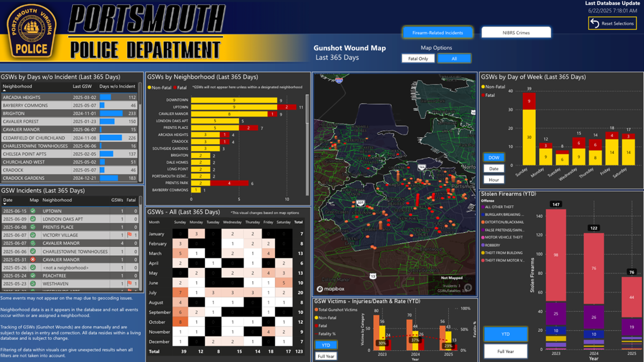This screenshot has width=644, height=362.
Task: Click the red X map icon for Cavalier Manor
Action: [x=33, y=259]
